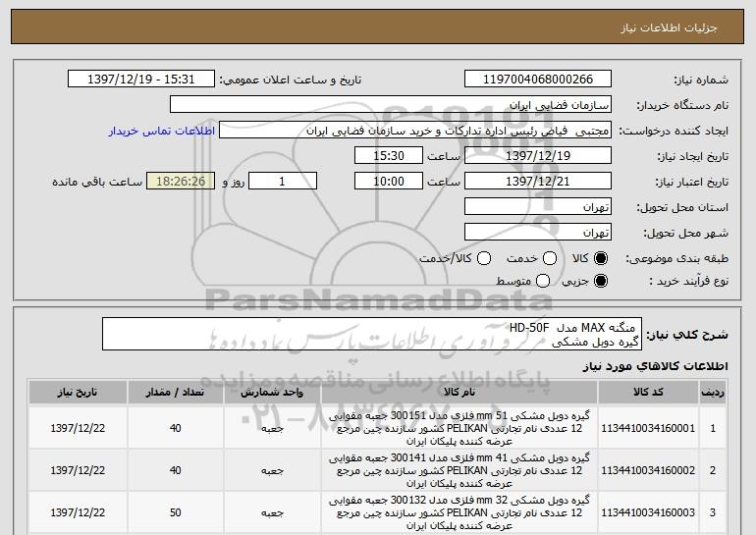The image size is (756, 535).
Task: Click the نام کالا column header
Action: click(x=459, y=393)
